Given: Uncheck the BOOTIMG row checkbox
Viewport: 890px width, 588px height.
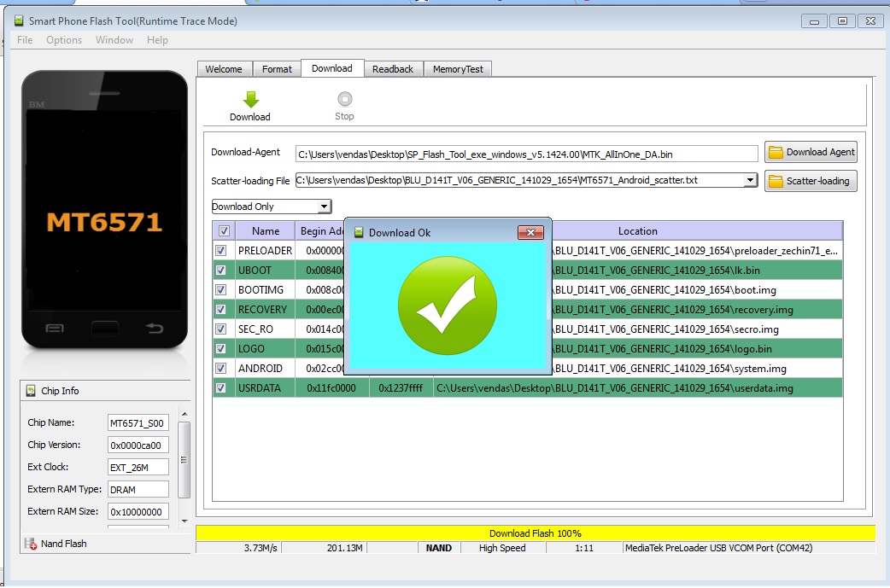Looking at the screenshot, I should (x=221, y=290).
